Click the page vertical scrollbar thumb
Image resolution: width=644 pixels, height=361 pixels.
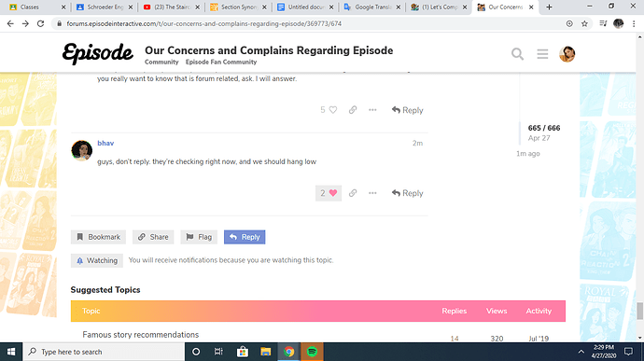[640, 312]
